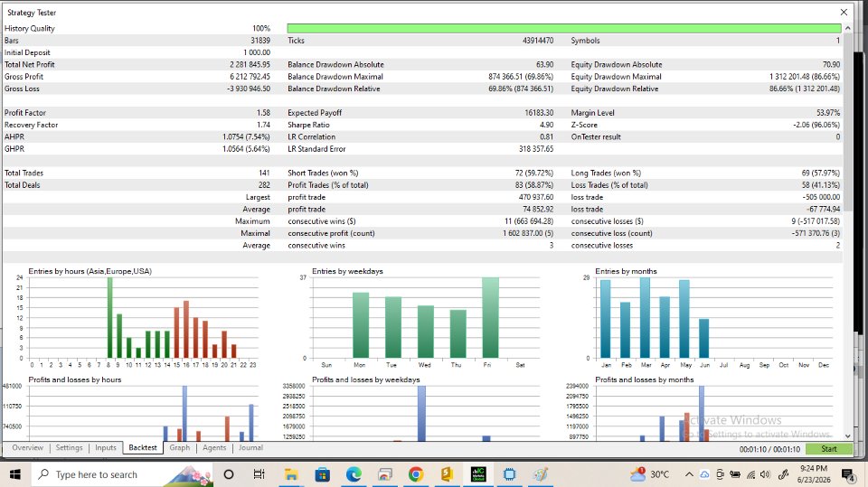
Task: Click the Recovery Factor label
Action: pos(31,125)
